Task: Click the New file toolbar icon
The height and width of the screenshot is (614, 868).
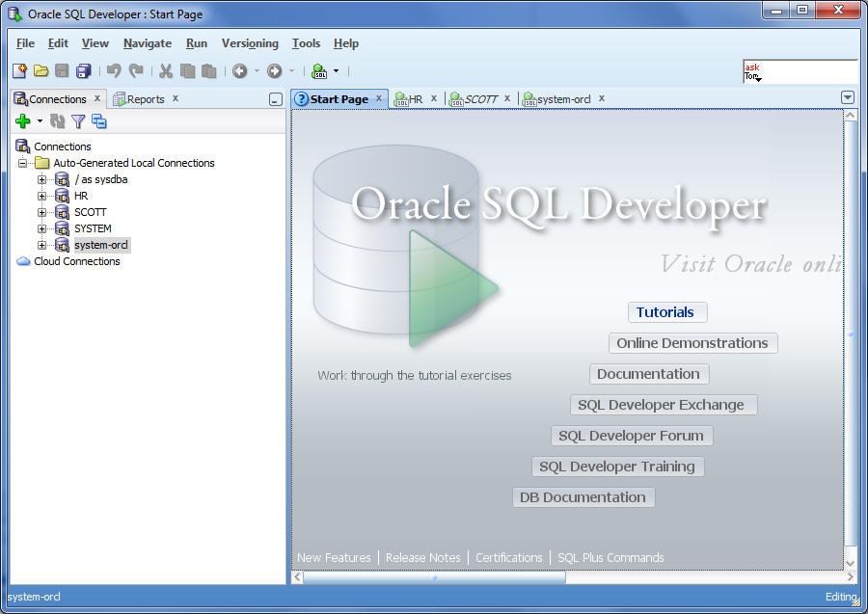Action: click(x=19, y=70)
